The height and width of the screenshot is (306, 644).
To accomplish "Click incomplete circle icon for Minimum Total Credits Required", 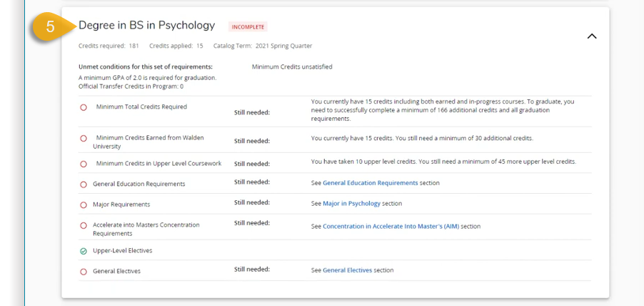I will point(84,107).
